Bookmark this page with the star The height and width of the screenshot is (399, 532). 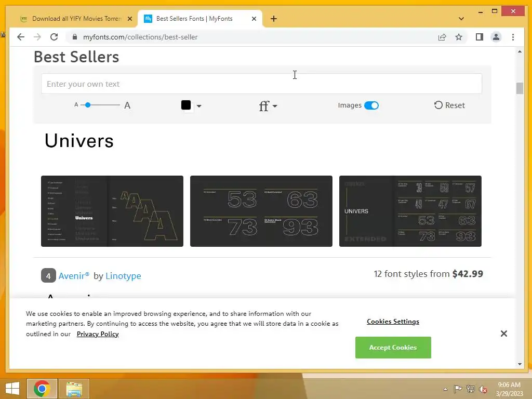[459, 37]
